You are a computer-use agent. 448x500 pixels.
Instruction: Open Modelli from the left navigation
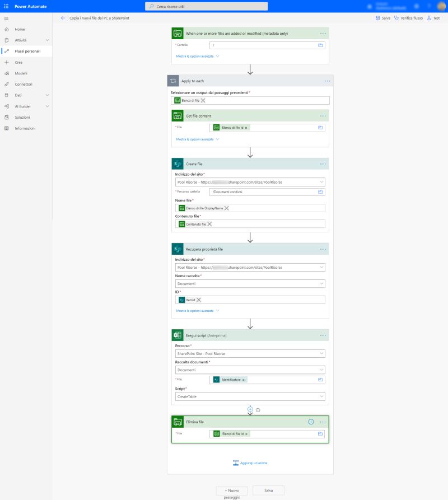(x=22, y=73)
